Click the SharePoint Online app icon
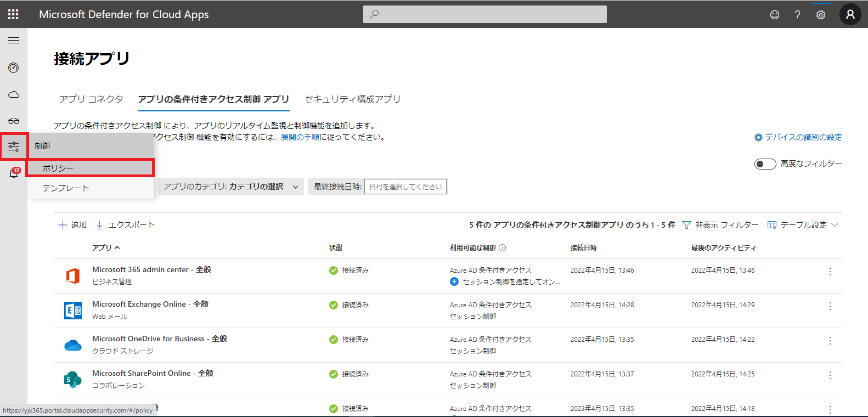The width and height of the screenshot is (868, 417). [x=73, y=380]
